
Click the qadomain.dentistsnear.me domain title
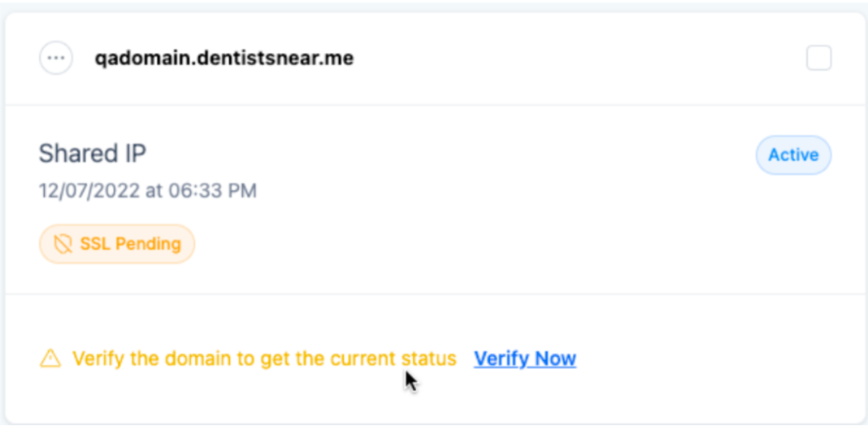click(224, 59)
